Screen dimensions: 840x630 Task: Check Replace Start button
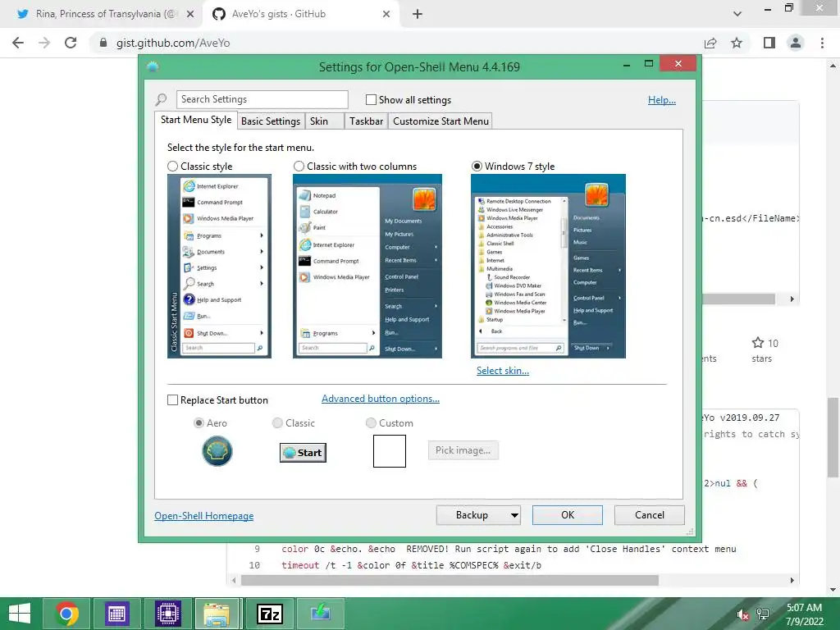(172, 400)
